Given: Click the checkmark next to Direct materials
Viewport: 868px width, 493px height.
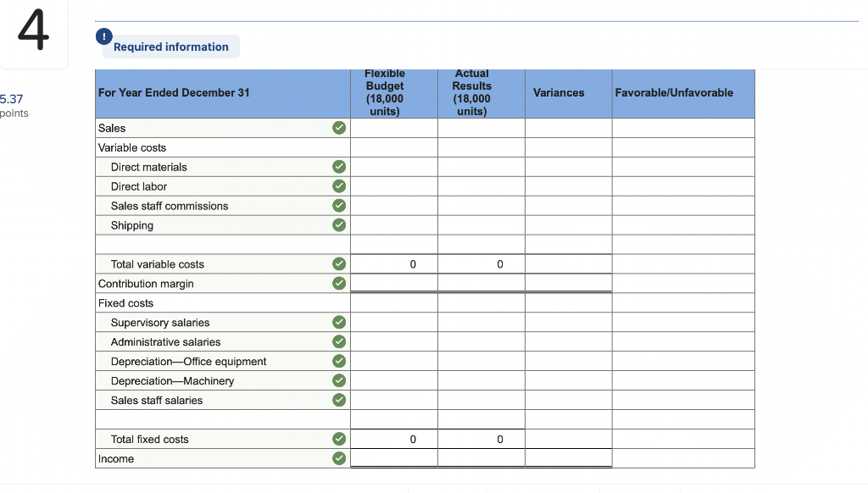Looking at the screenshot, I should [338, 166].
